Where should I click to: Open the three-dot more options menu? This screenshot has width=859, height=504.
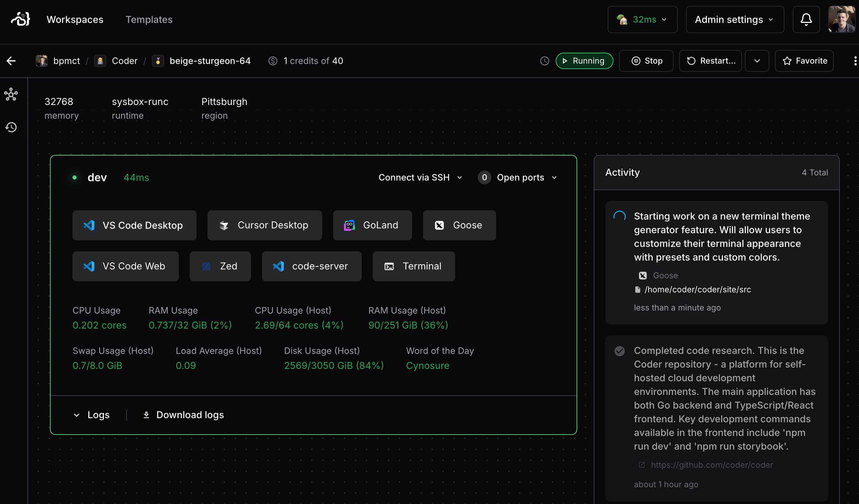[855, 61]
